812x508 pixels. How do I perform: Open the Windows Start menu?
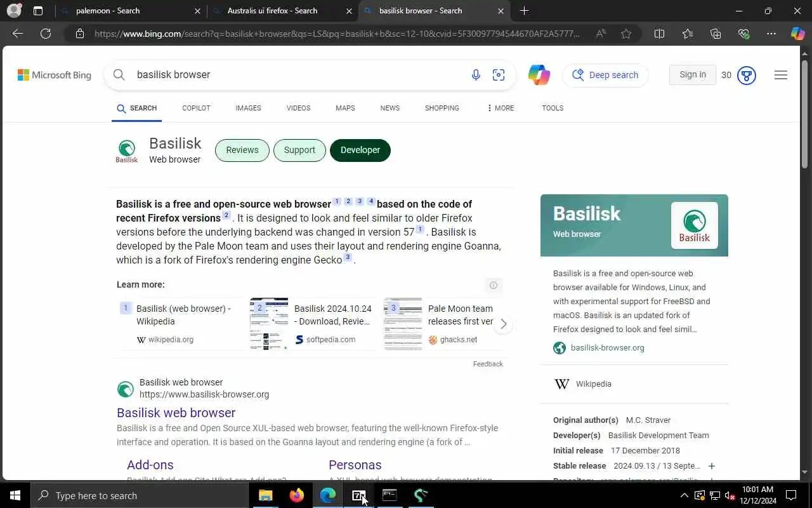pos(15,495)
